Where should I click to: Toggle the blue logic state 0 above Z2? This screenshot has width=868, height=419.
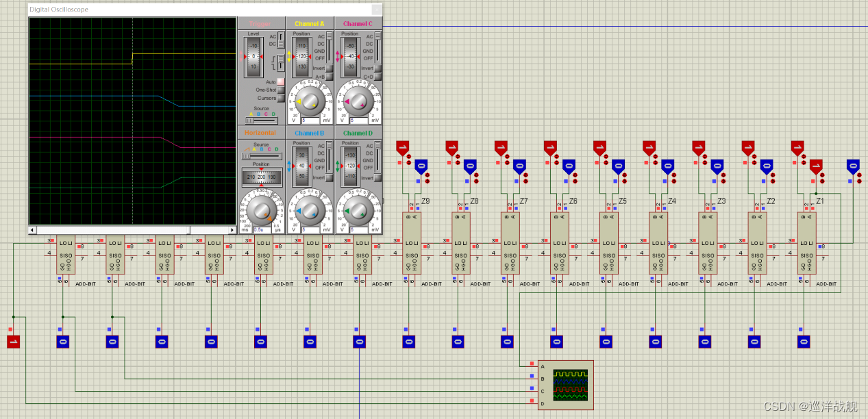766,165
